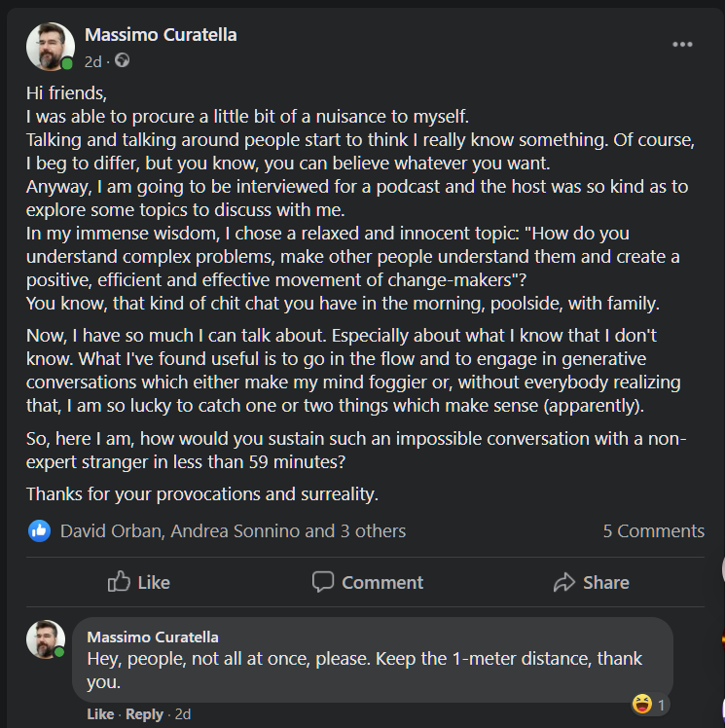Screen dimensions: 725x728
Task: Open Massimo Curatella's profile from post header name
Action: 161,35
